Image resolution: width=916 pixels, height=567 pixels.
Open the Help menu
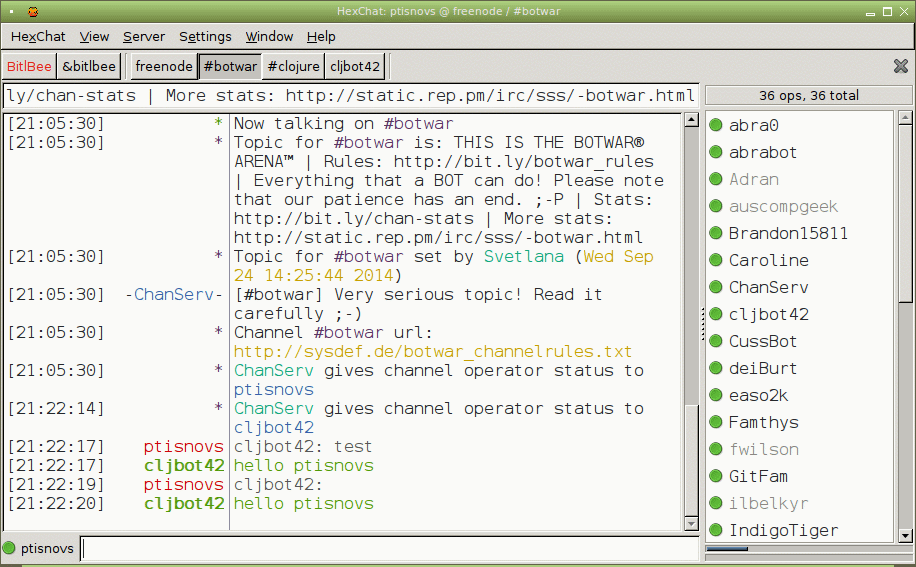coord(321,36)
